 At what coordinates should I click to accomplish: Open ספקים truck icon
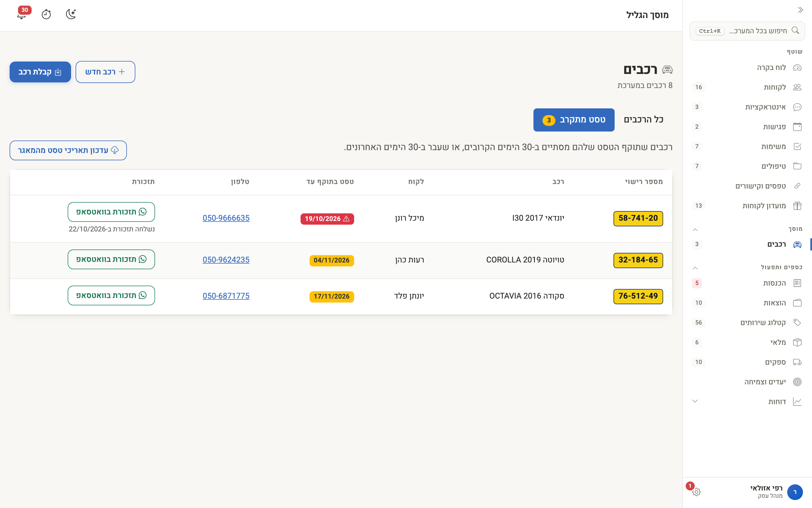click(797, 362)
